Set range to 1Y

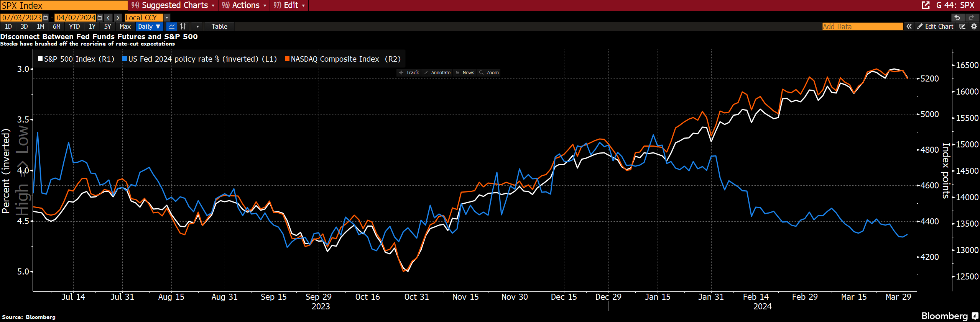click(x=92, y=26)
